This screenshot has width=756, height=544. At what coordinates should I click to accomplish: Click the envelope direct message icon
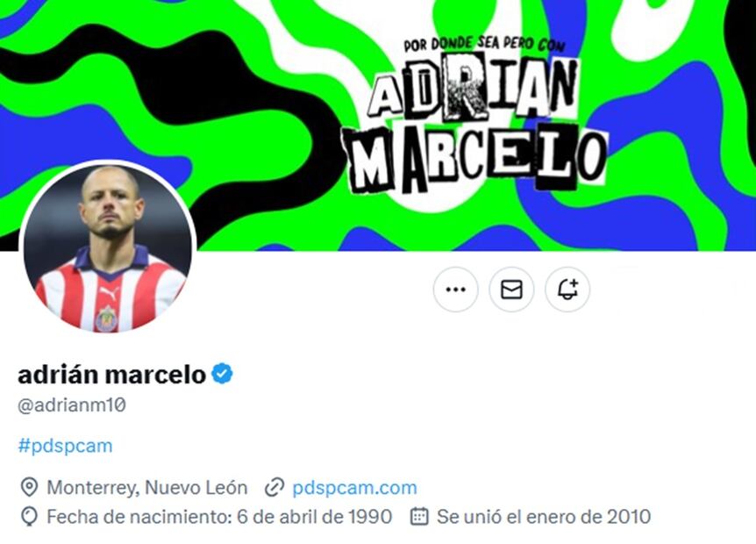point(511,290)
